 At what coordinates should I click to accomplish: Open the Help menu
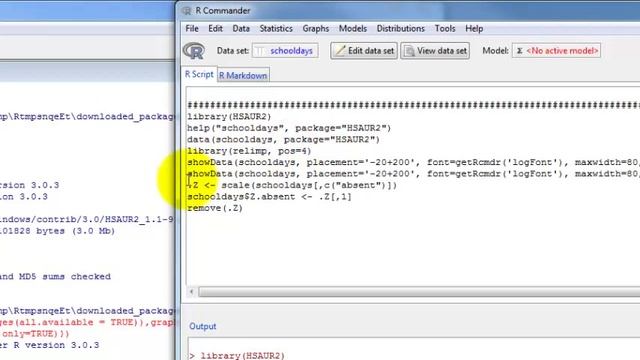pyautogui.click(x=474, y=29)
